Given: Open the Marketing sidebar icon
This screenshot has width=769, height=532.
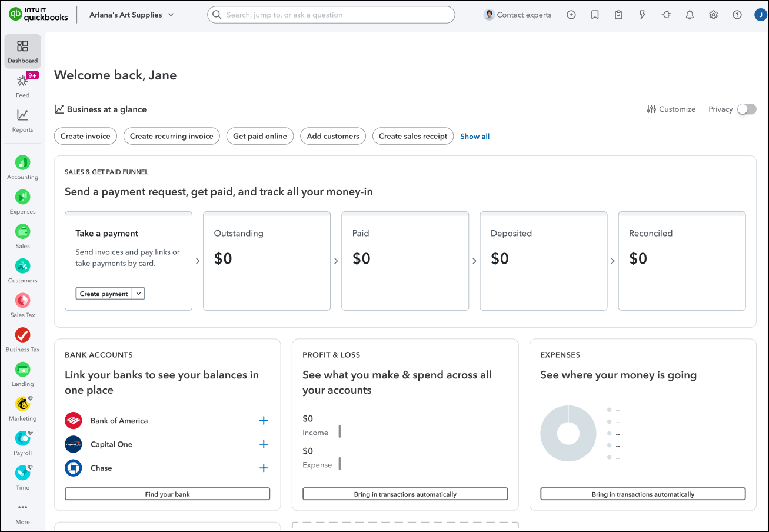Looking at the screenshot, I should click(22, 409).
